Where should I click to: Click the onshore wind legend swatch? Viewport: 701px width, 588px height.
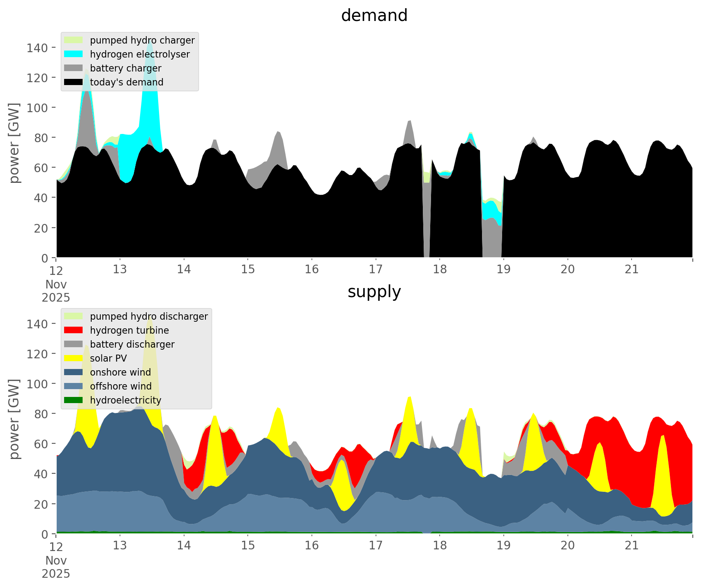(x=74, y=372)
